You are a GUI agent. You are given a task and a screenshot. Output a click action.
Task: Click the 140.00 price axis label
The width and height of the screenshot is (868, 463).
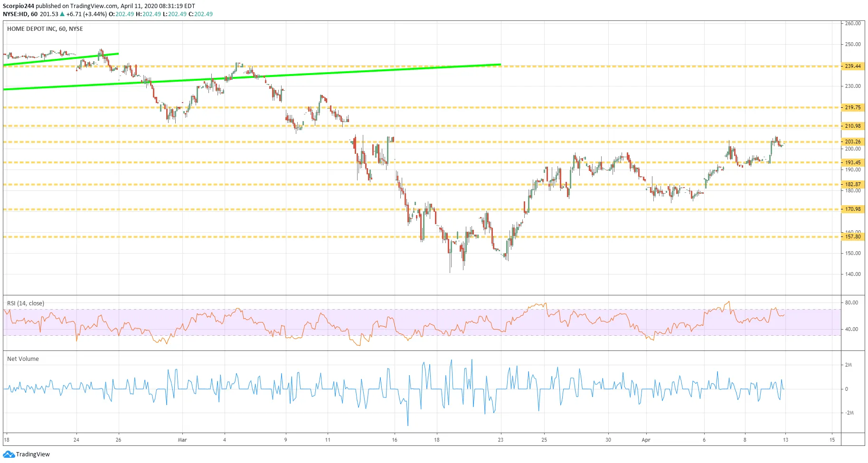click(x=853, y=274)
